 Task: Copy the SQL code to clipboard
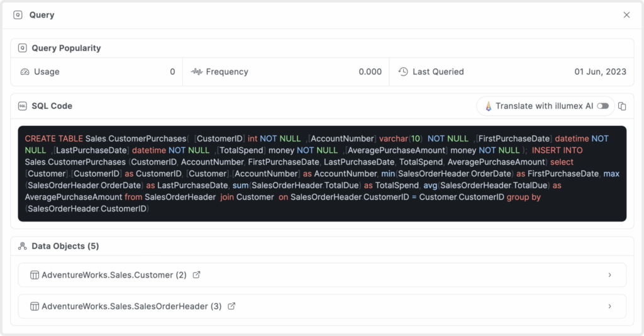(622, 106)
